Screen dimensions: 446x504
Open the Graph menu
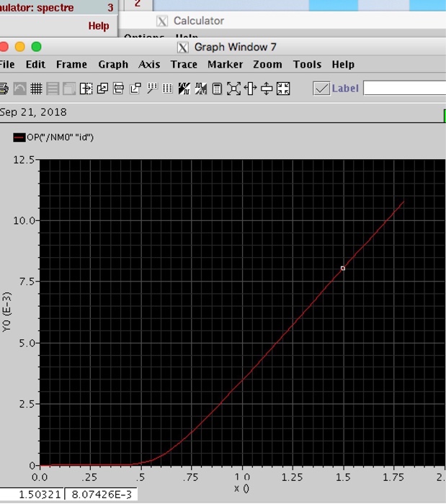point(113,65)
